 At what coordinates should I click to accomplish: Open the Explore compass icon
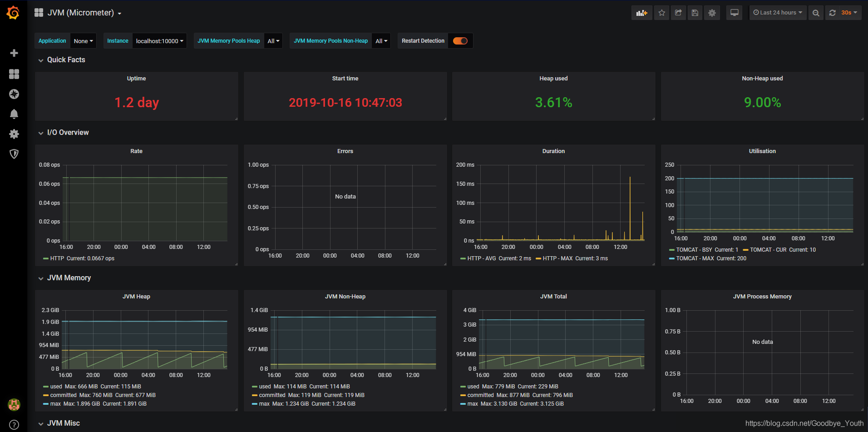(x=14, y=94)
